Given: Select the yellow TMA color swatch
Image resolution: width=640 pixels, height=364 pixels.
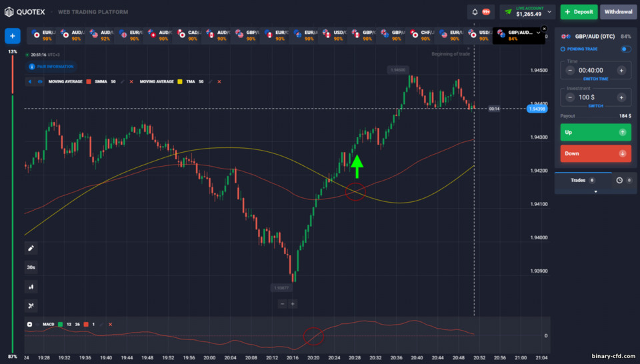Looking at the screenshot, I should pyautogui.click(x=180, y=81).
